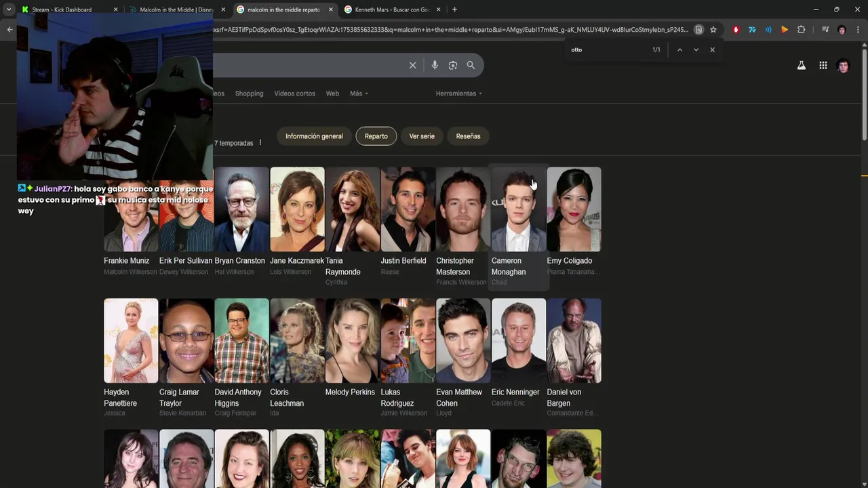Click the Erik Per Sullivan name link
Screen dimensions: 868x488
click(x=186, y=261)
